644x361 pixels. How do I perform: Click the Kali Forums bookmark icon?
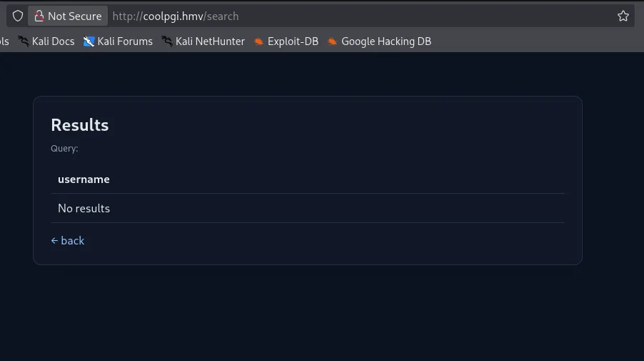point(89,41)
